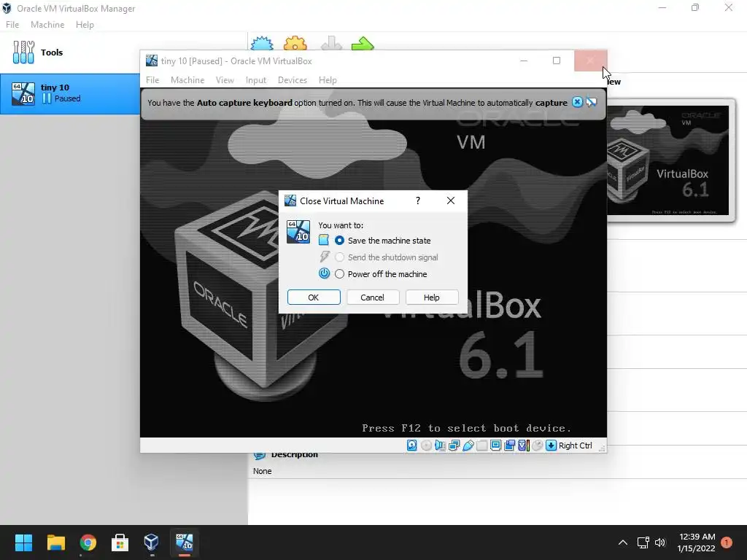Click the Description section icon
This screenshot has width=747, height=560.
[x=260, y=455]
